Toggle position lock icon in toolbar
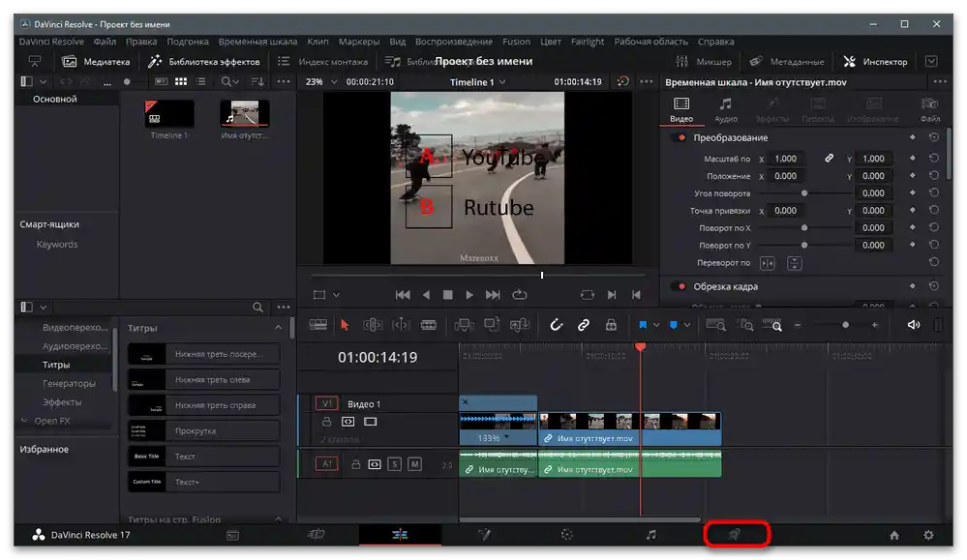This screenshot has height=560, width=967. coord(611,325)
